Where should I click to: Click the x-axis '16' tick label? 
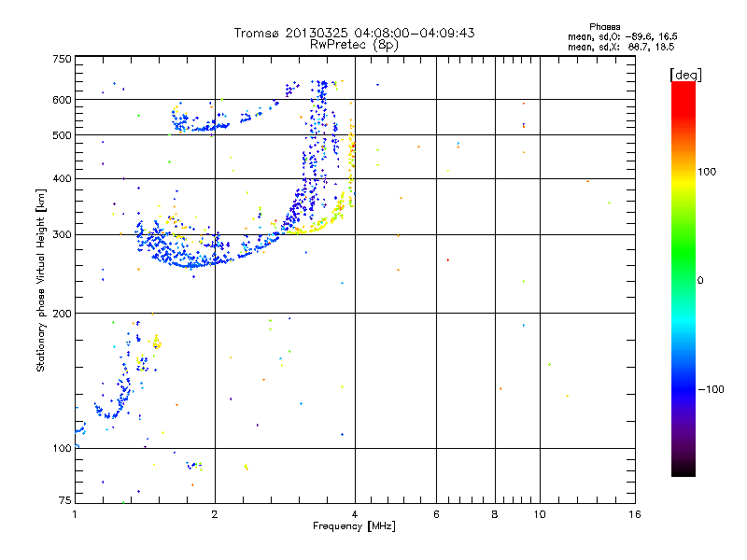click(635, 514)
